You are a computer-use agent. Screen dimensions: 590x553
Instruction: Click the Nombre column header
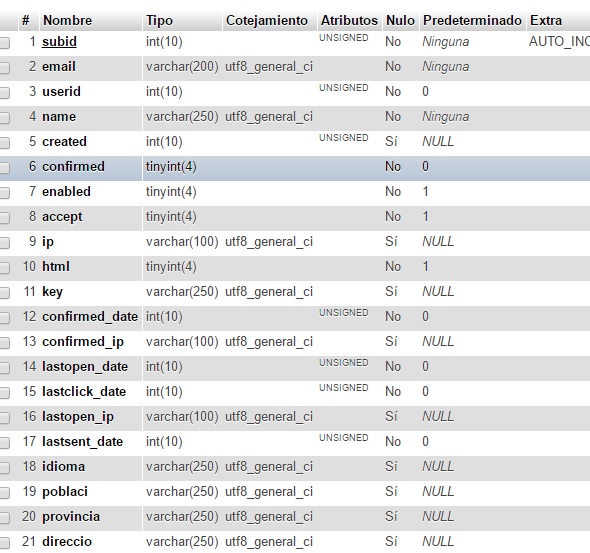[x=67, y=20]
